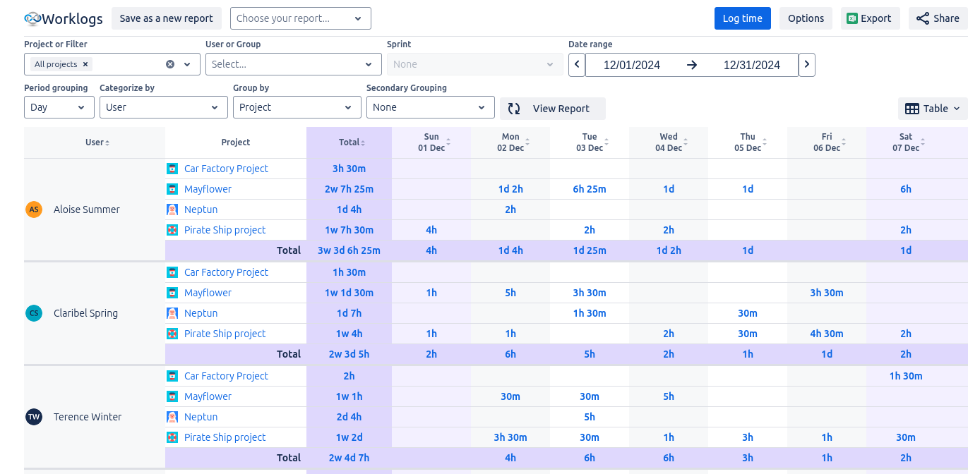Click the Worklogs logo icon
980x474 pixels.
(x=32, y=18)
